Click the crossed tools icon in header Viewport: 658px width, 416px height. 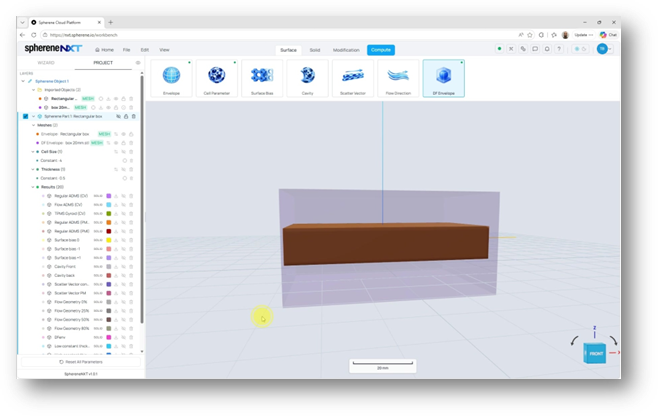pos(511,49)
